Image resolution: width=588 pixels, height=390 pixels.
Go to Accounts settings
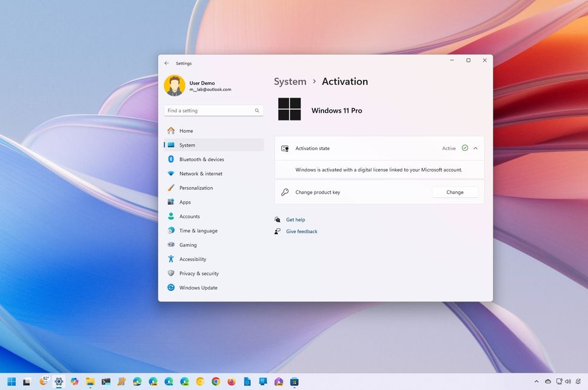click(x=189, y=216)
